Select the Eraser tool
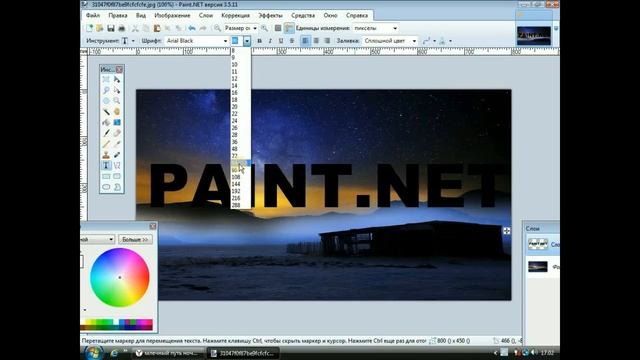640x360 pixels. [117, 133]
